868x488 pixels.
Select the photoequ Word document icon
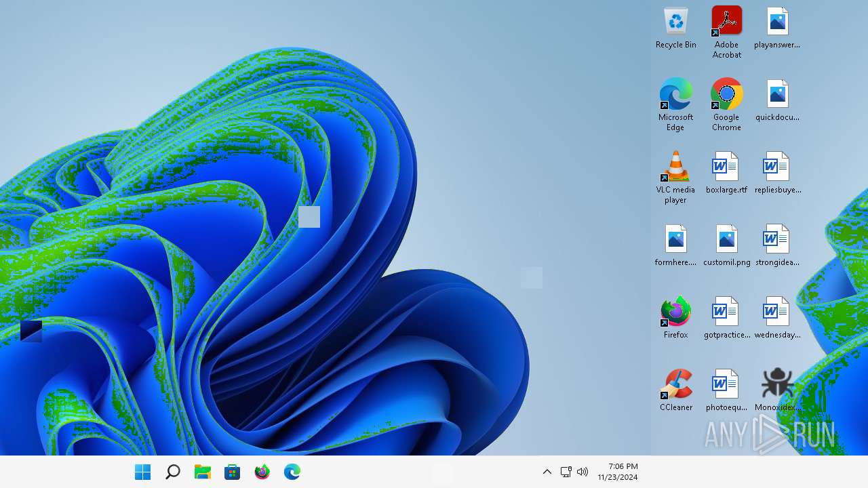point(726,390)
